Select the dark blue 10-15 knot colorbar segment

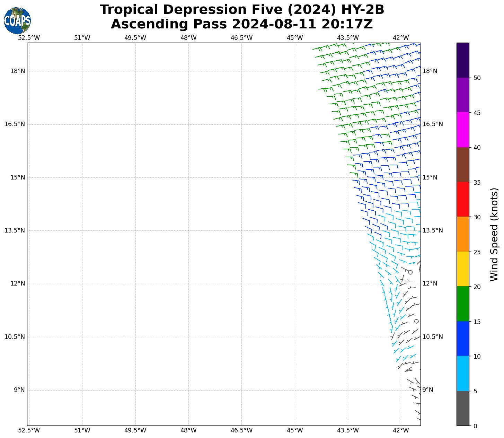[463, 339]
